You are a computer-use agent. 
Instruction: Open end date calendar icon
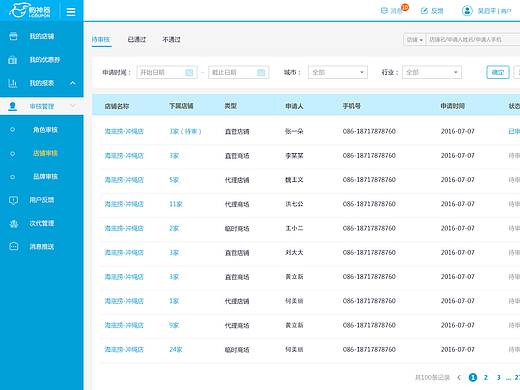click(x=261, y=72)
